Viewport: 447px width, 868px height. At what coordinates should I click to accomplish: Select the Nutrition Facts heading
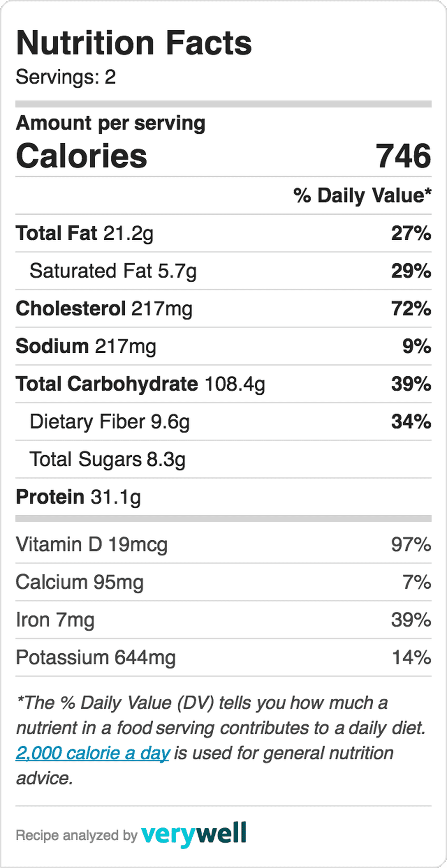134,43
